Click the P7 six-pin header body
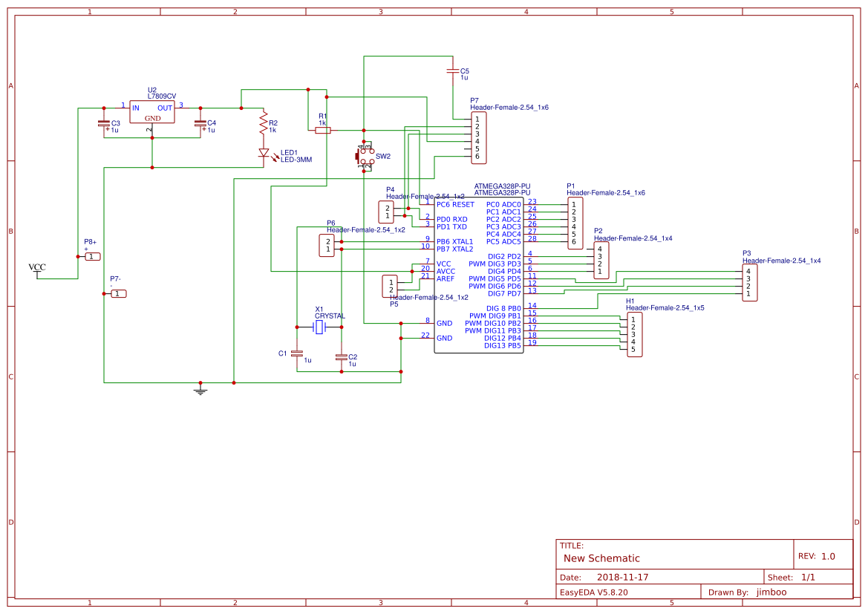868x614 pixels. point(478,138)
